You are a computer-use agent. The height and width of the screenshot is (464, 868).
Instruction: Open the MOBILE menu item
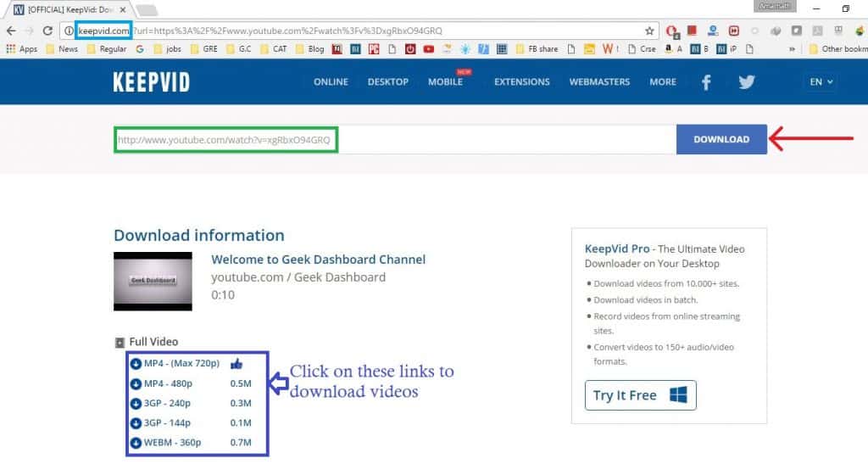[x=446, y=82]
